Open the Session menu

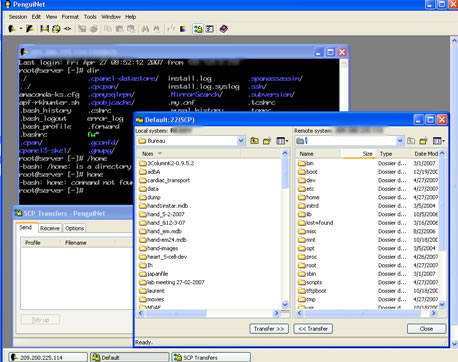click(18, 17)
